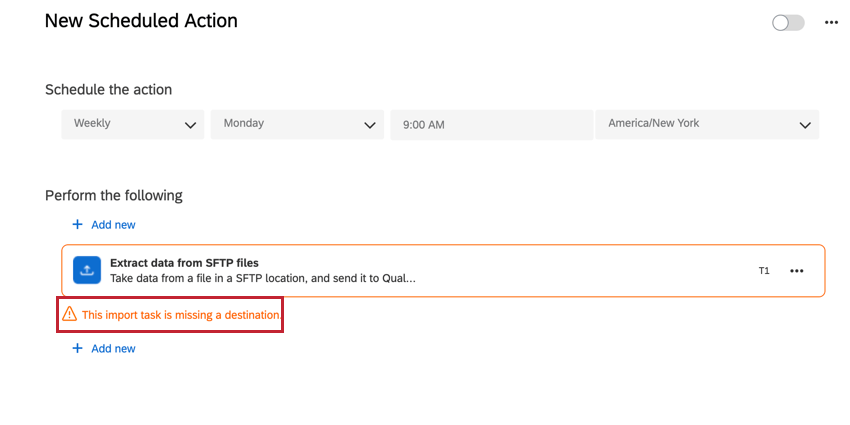Screen dimensions: 850x425
Task: Click the blue SFTP upload icon
Action: pyautogui.click(x=87, y=270)
